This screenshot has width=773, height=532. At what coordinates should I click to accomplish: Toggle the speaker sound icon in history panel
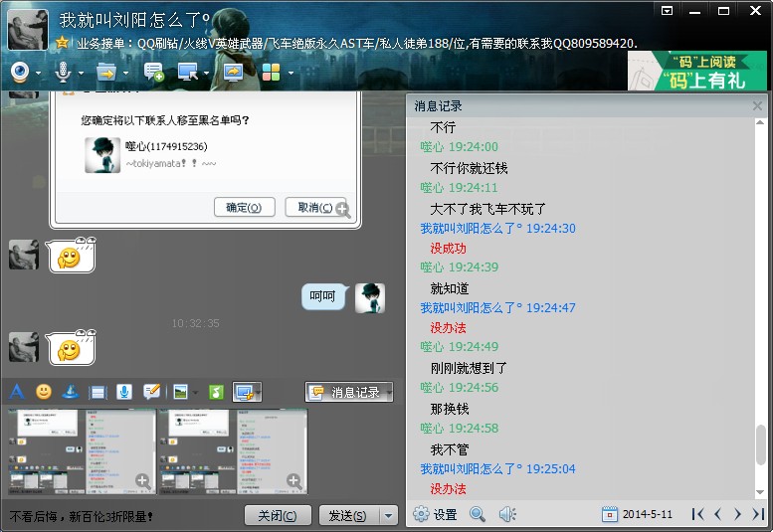(507, 514)
